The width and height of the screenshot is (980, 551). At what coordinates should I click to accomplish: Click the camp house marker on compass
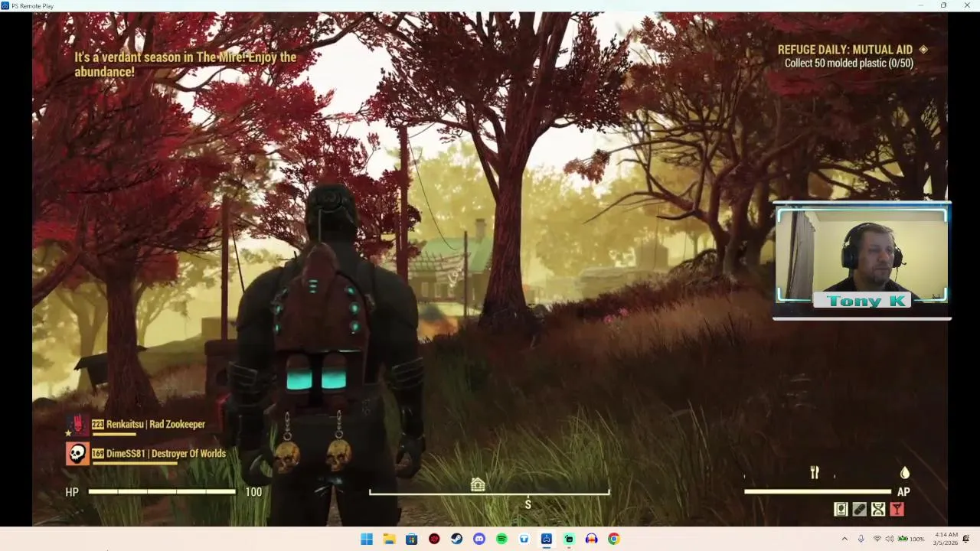pos(478,484)
